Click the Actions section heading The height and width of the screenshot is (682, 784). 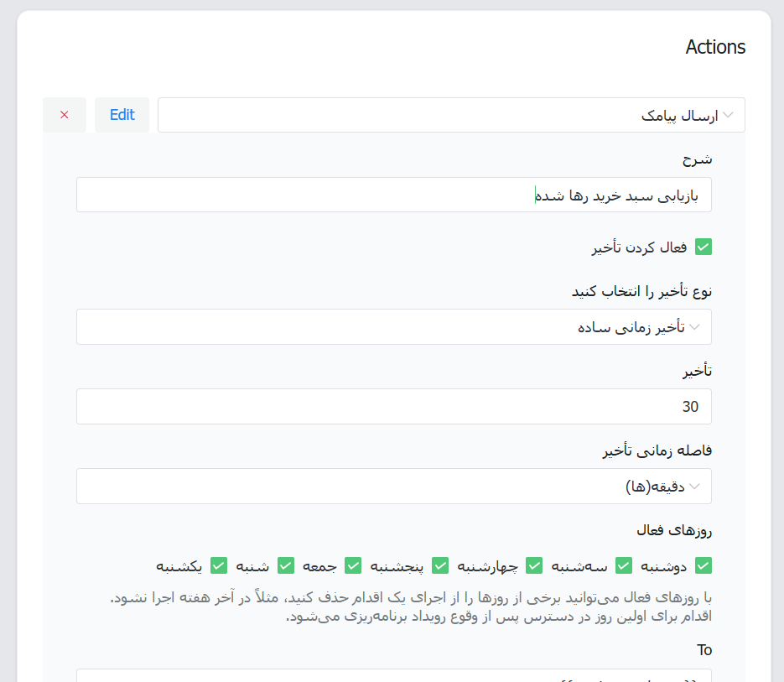pos(715,47)
